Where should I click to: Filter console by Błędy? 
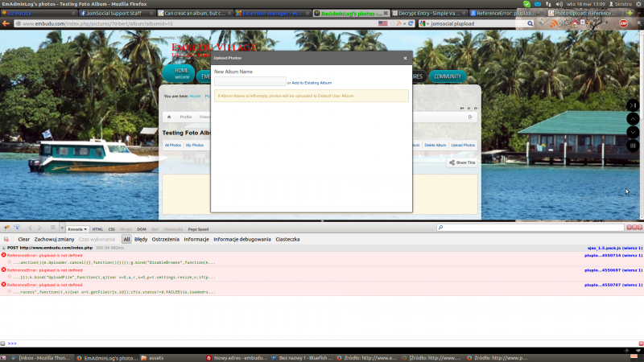pos(141,239)
